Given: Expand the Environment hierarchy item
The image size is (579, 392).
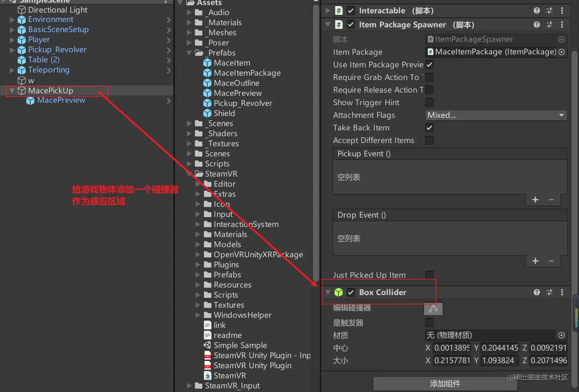Looking at the screenshot, I should (12, 20).
